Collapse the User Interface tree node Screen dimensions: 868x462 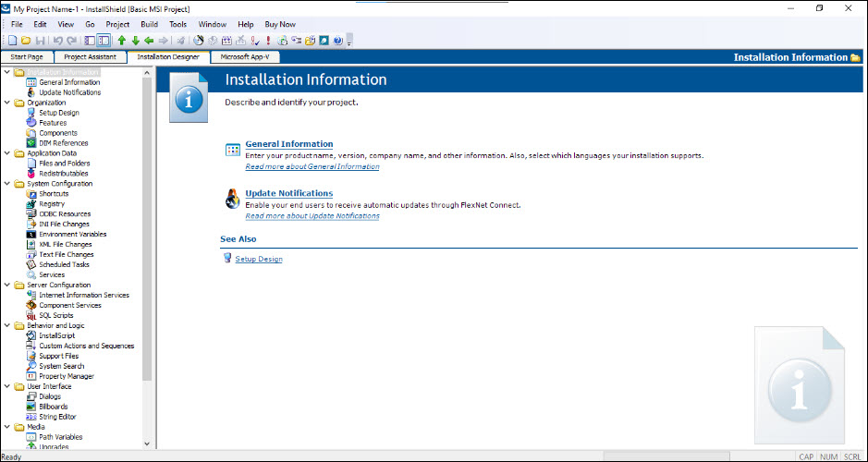pyautogui.click(x=6, y=386)
